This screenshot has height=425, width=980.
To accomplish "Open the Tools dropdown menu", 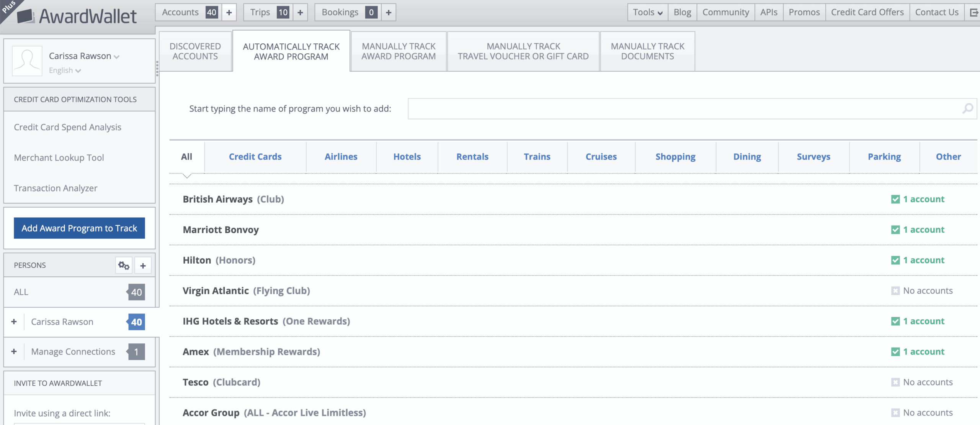I will tap(647, 13).
